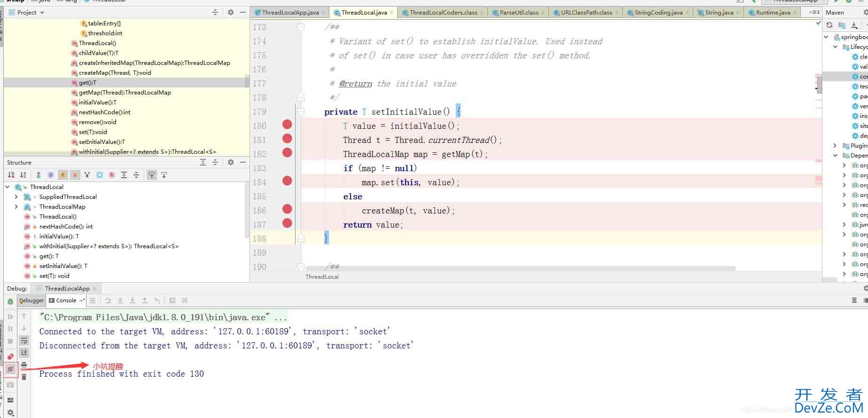Screen dimensions: 868x418
Task: Switch to StringCoding.java editor tab
Action: click(658, 13)
